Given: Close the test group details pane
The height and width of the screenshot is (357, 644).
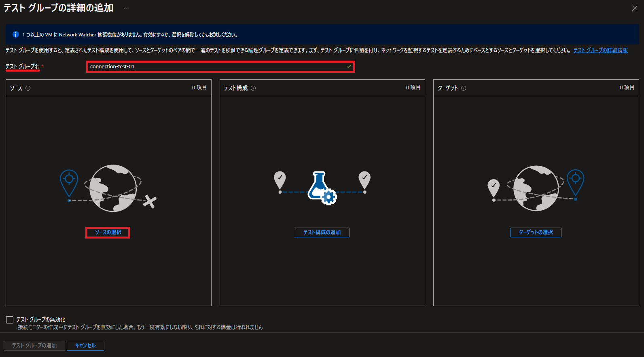Looking at the screenshot, I should click(x=634, y=8).
